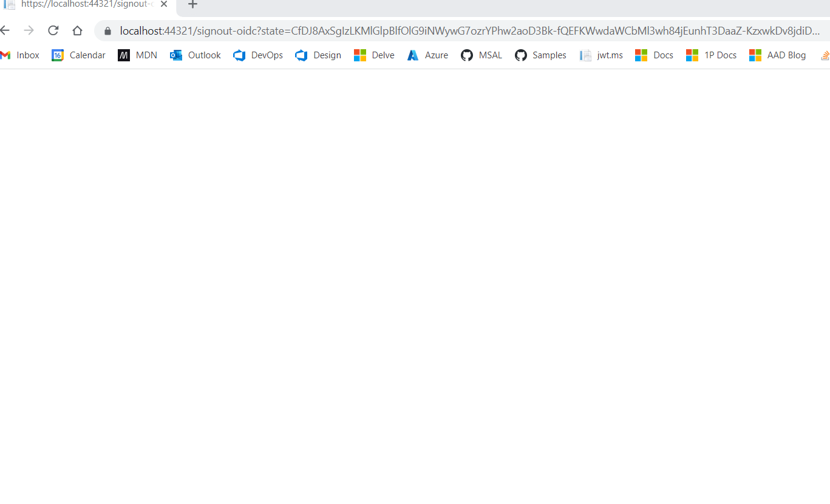
Task: Open the Calendar bookmark
Action: tap(79, 55)
